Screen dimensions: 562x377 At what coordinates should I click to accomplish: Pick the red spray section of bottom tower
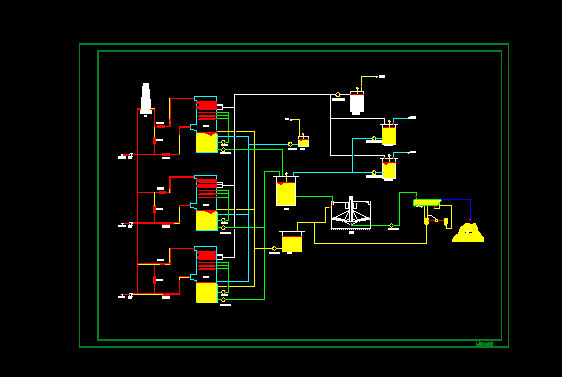pyautogui.click(x=206, y=256)
